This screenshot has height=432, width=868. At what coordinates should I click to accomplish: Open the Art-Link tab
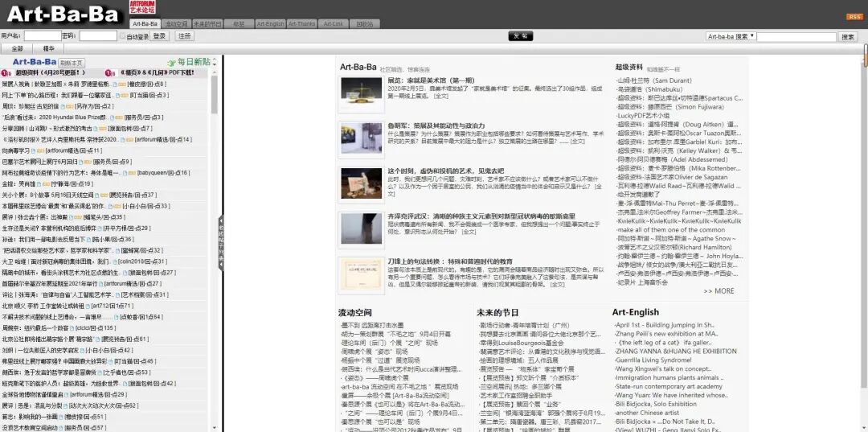[x=334, y=24]
